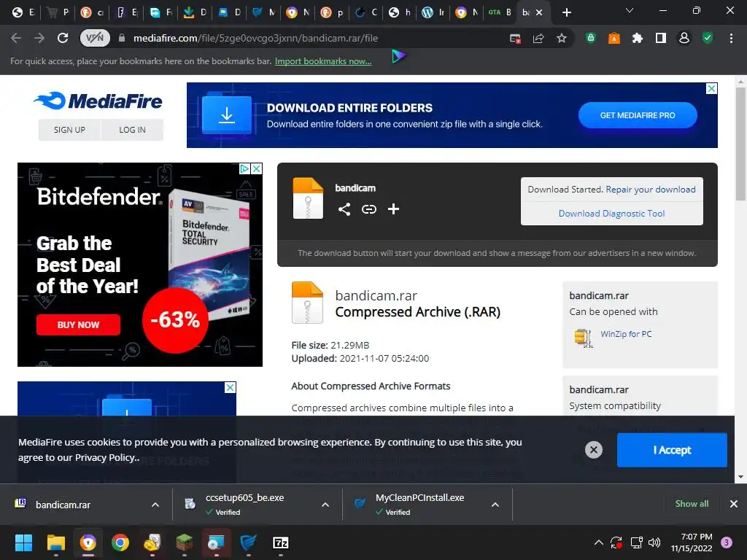Show hidden system tray icons
This screenshot has height=560, width=747.
[x=599, y=542]
